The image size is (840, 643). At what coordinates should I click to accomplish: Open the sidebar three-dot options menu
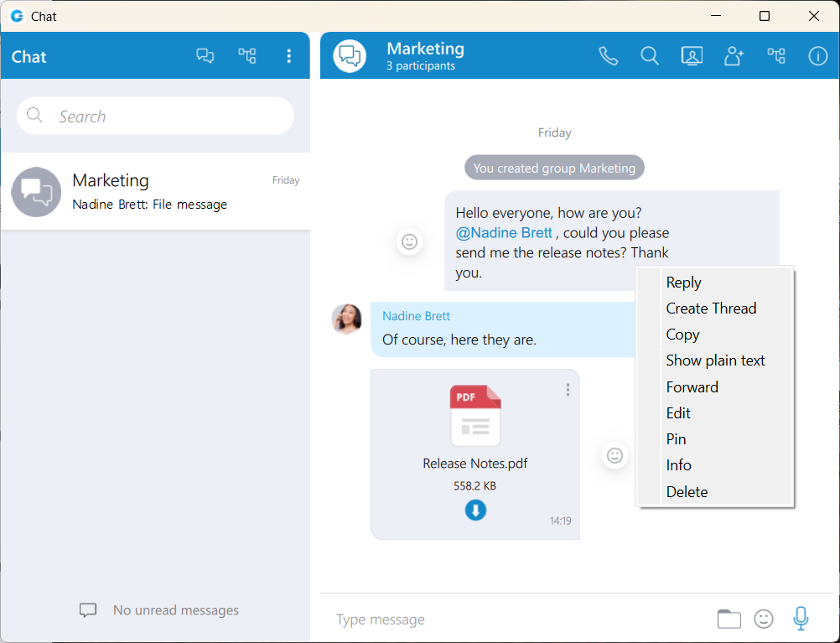click(288, 55)
